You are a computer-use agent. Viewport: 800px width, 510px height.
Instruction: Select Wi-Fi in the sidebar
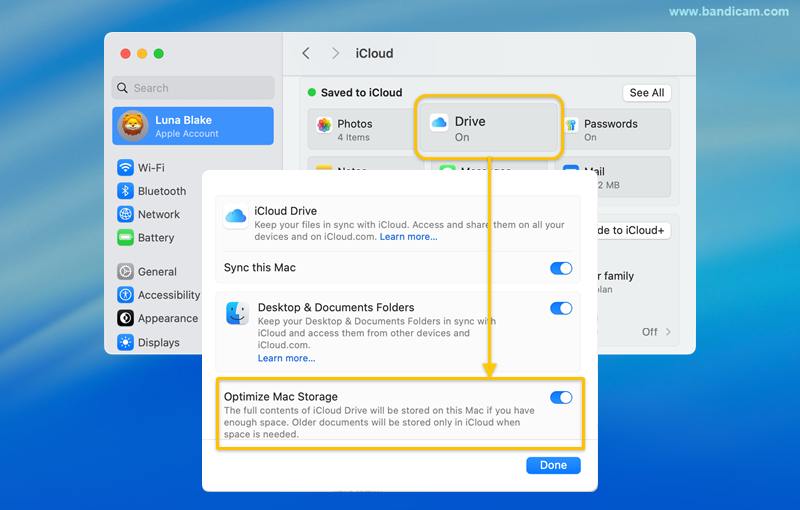pos(151,168)
